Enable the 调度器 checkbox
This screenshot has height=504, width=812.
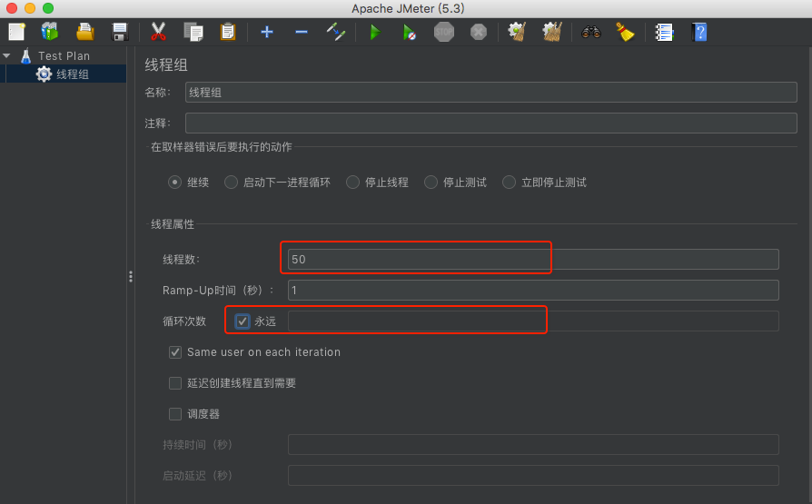(175, 414)
